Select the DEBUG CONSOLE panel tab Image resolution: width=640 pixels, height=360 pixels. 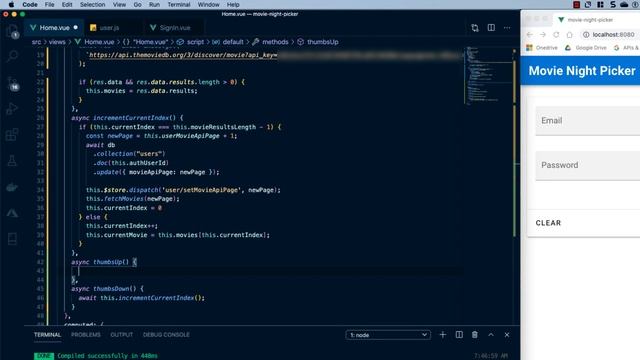click(166, 335)
